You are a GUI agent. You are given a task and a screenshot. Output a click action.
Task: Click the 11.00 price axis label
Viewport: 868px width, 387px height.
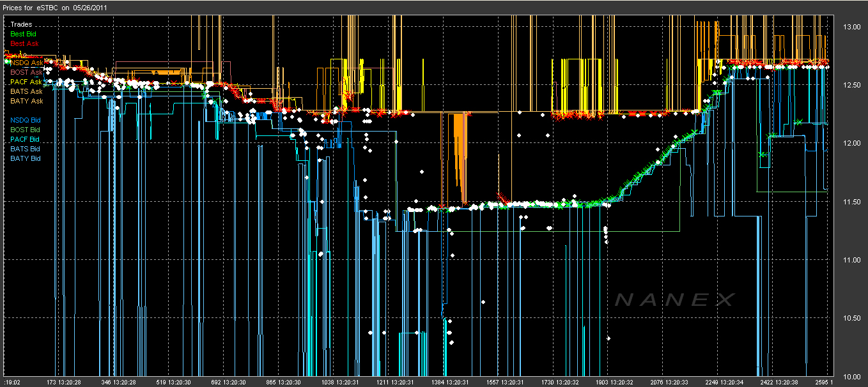tap(851, 260)
